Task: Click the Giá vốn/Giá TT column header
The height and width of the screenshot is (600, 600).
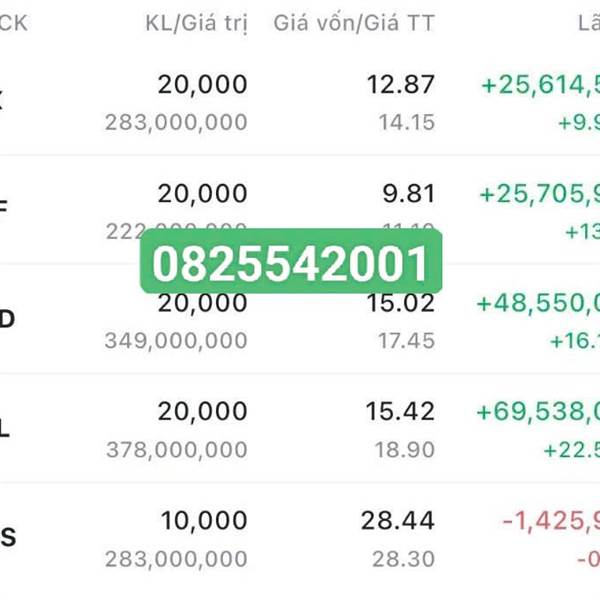Action: [x=354, y=23]
